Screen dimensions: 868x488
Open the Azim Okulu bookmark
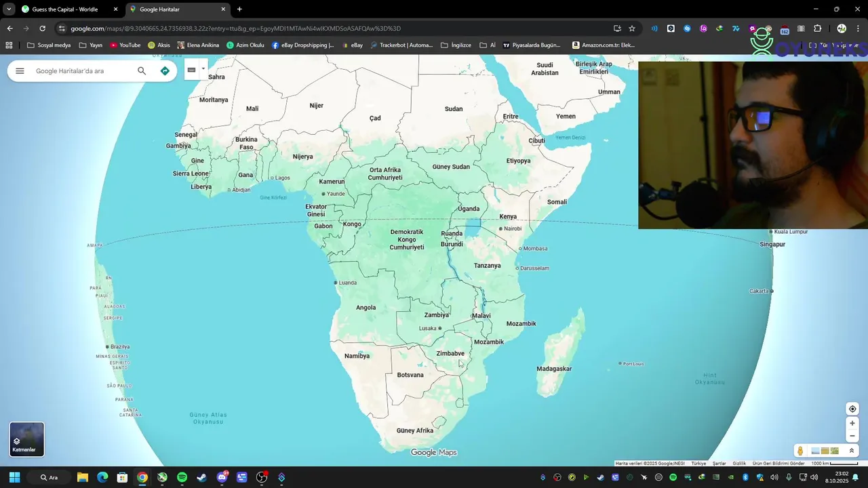[245, 45]
